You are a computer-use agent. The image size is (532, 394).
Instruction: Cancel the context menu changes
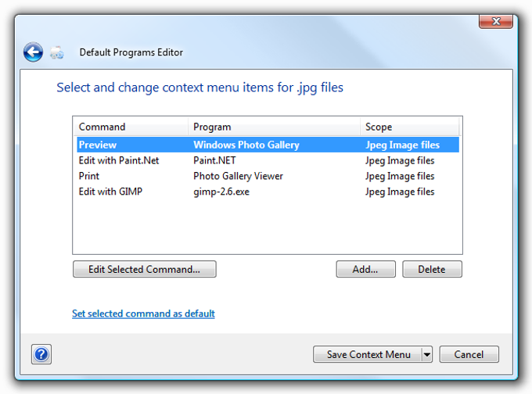pyautogui.click(x=469, y=355)
